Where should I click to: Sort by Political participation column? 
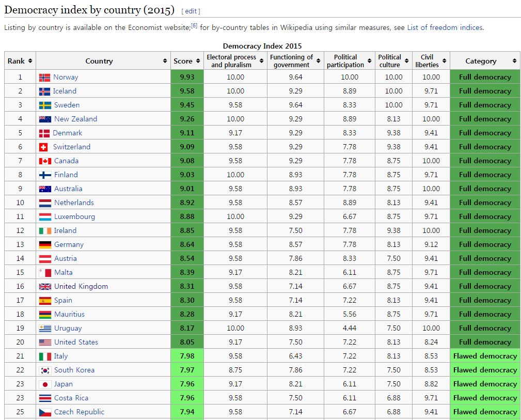[370, 61]
